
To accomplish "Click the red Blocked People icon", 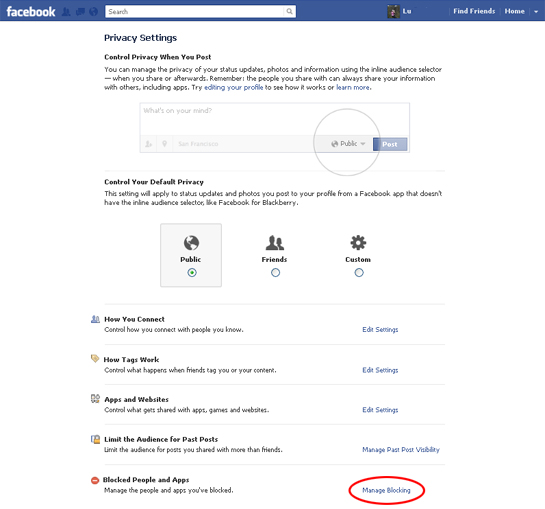I will [95, 480].
